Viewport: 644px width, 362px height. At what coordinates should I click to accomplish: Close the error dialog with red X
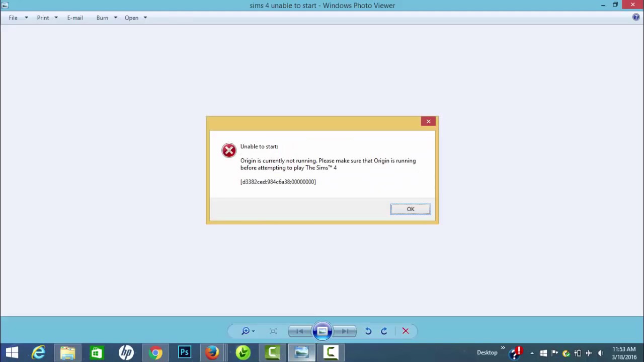point(429,121)
